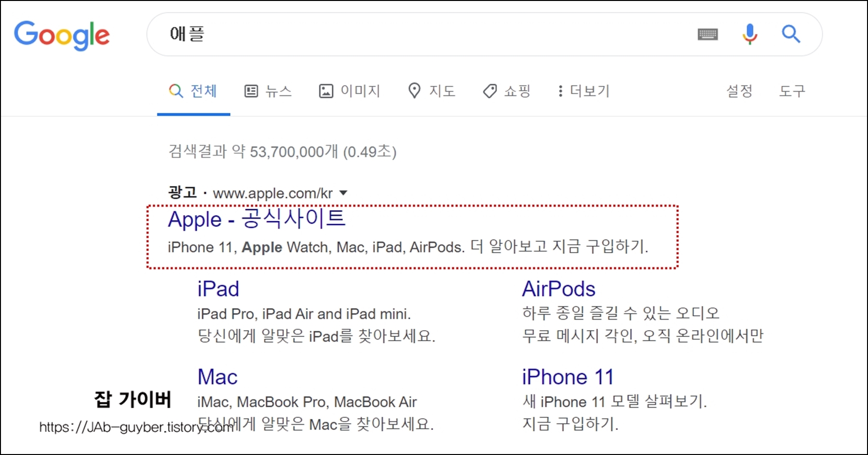Click the text iMac, MacBook Pro, MacBook Air
Viewport: 868px width, 455px height.
[x=307, y=402]
